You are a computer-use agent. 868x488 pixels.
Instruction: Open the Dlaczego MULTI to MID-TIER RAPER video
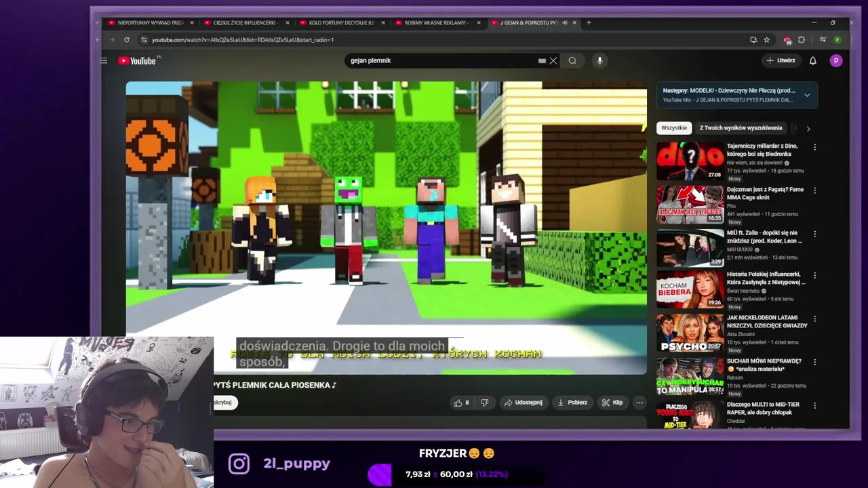pos(763,408)
